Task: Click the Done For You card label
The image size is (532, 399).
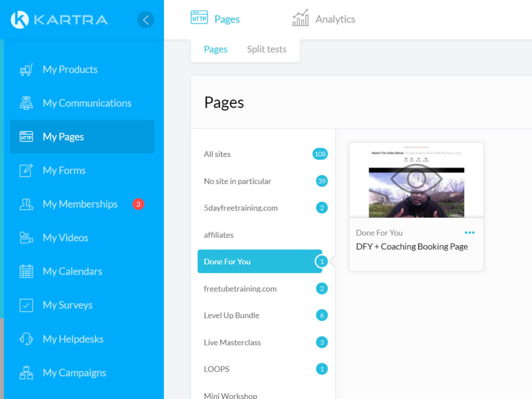Action: pos(379,233)
